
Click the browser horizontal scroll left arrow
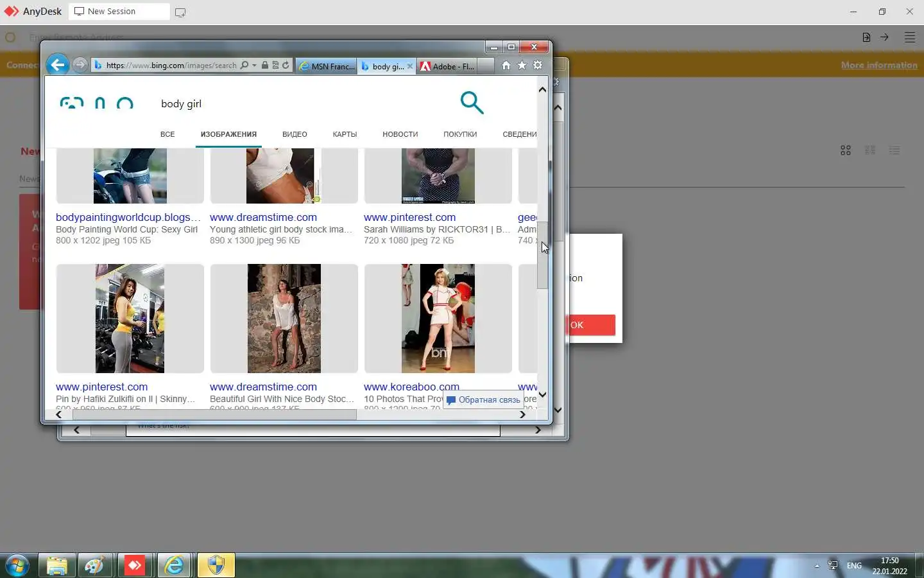pyautogui.click(x=59, y=414)
